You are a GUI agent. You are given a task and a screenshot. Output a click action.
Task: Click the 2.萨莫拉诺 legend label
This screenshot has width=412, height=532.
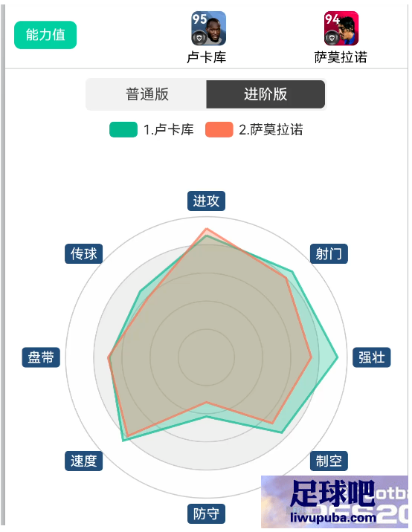click(x=271, y=129)
